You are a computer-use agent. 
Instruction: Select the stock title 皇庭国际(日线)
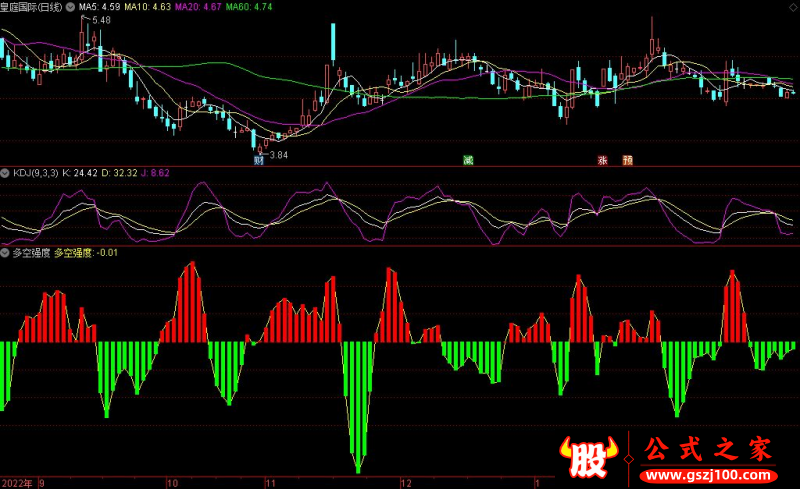[31, 7]
